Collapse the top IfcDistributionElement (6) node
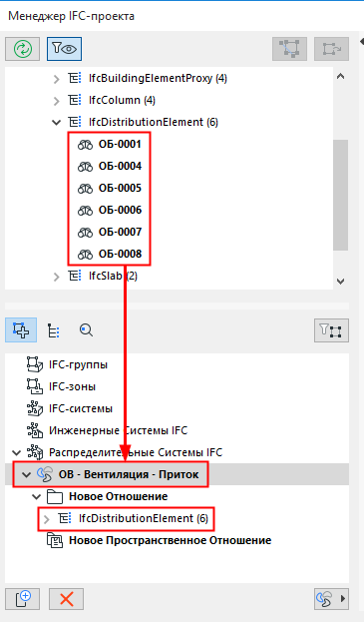The image size is (364, 622). click(x=56, y=122)
